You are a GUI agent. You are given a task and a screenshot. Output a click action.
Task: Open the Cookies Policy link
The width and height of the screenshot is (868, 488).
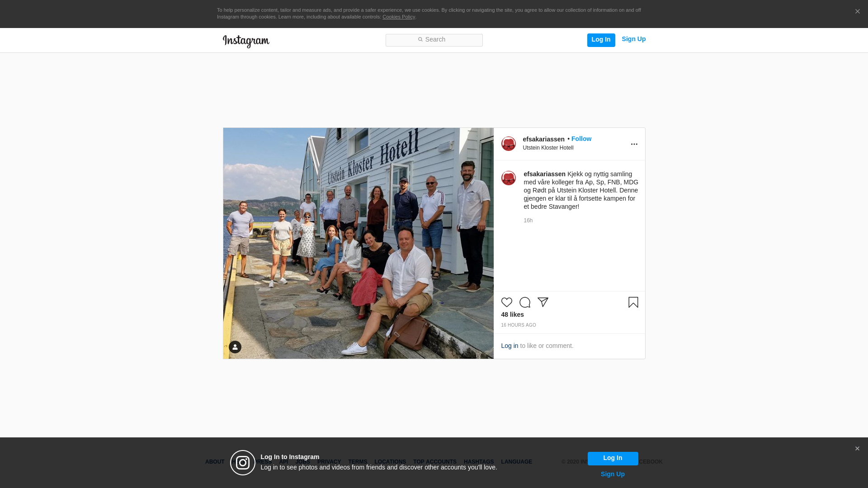click(x=398, y=17)
